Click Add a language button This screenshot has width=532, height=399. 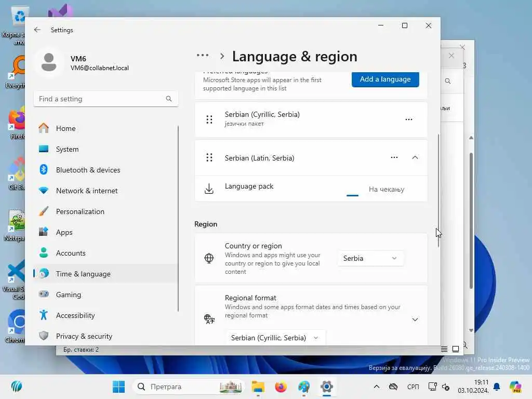385,79
